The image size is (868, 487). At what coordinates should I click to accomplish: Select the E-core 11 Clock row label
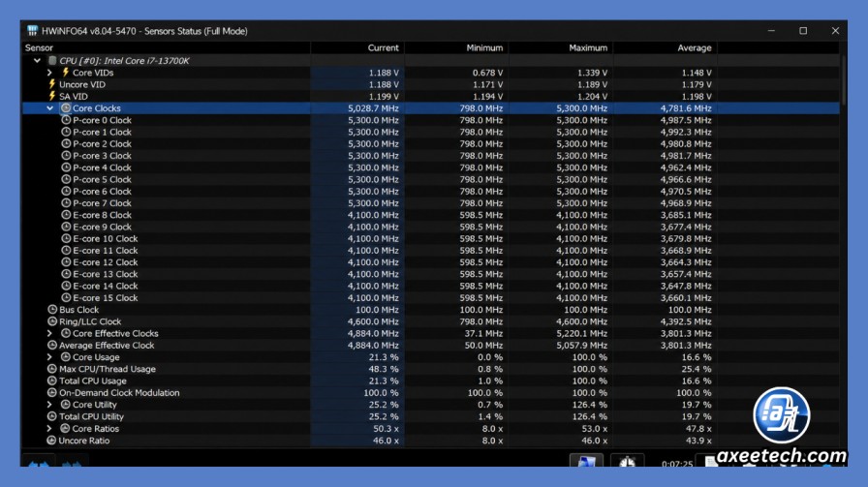coord(106,250)
